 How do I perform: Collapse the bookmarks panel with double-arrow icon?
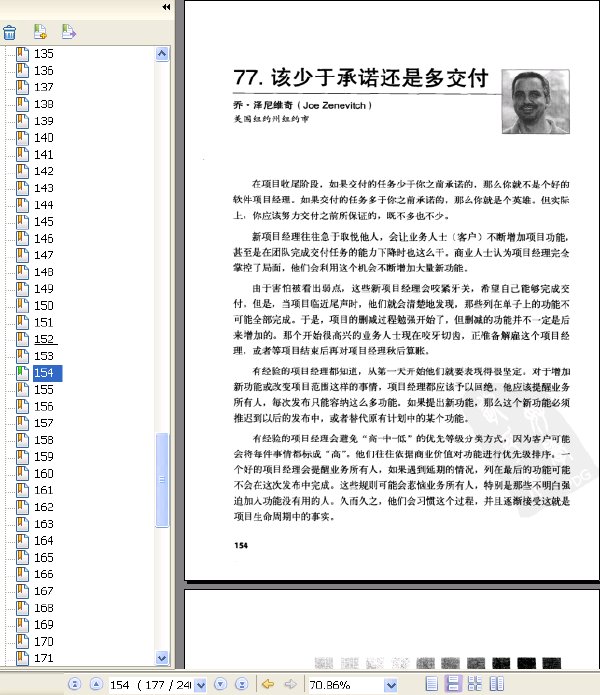point(166,7)
